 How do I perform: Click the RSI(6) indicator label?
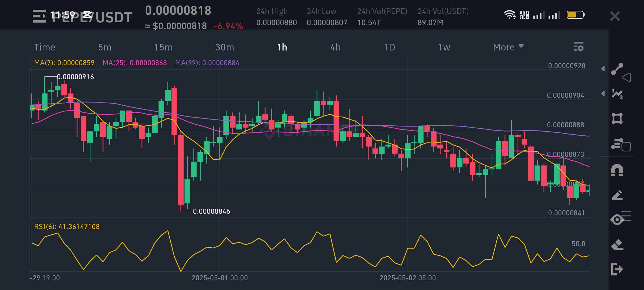[67, 227]
